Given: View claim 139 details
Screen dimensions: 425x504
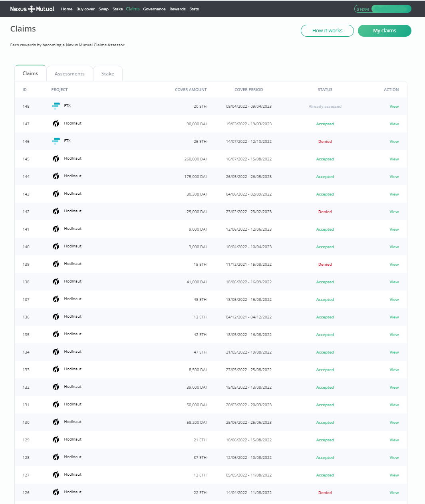Looking at the screenshot, I should (394, 265).
